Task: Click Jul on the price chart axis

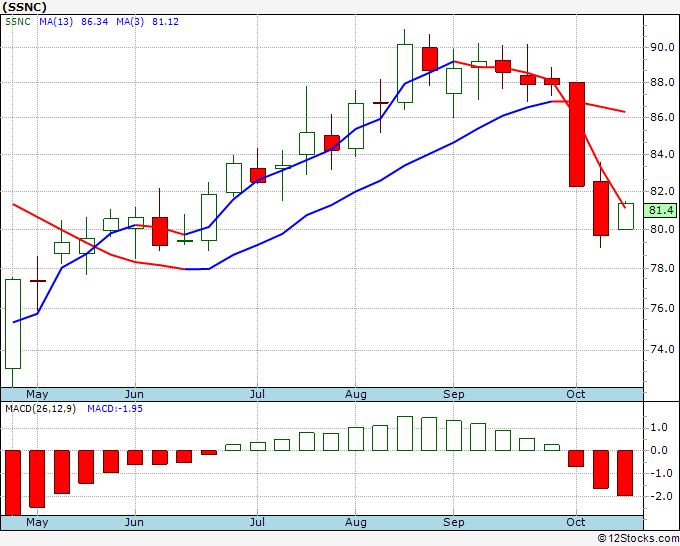Action: pos(257,394)
